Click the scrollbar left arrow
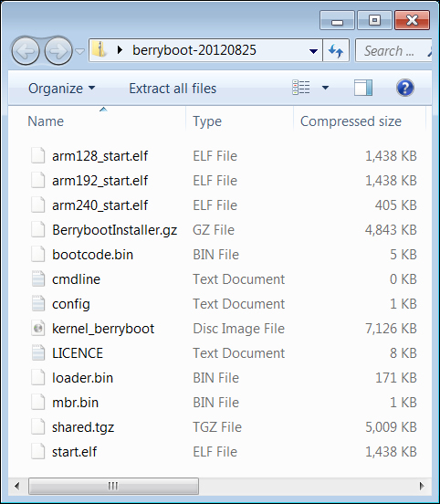Image resolution: width=440 pixels, height=504 pixels. click(17, 486)
